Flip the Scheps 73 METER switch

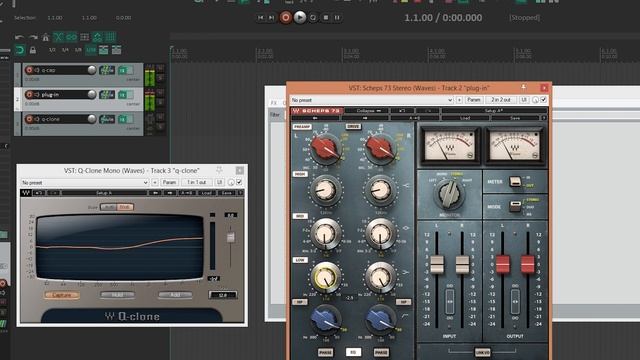point(516,182)
